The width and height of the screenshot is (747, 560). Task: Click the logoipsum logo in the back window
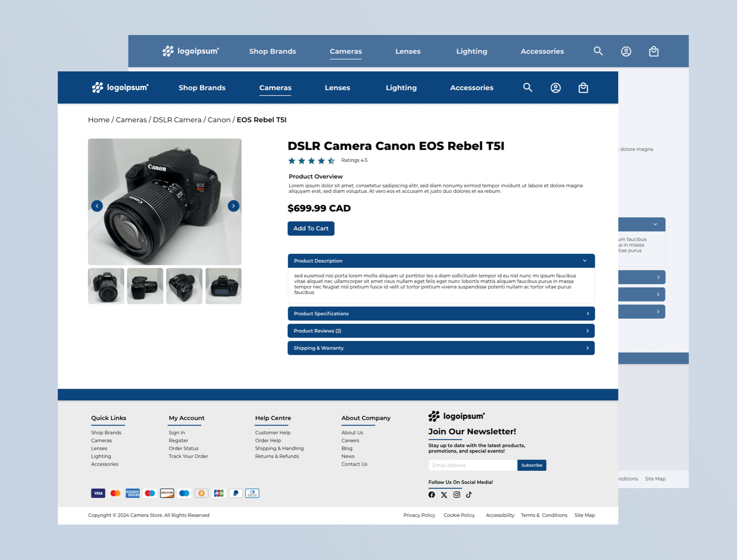point(190,51)
